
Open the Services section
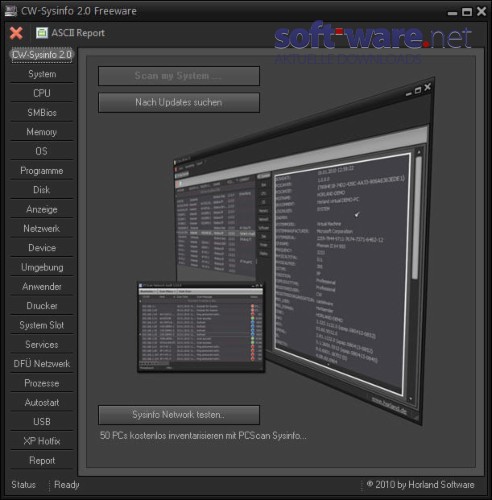42,344
